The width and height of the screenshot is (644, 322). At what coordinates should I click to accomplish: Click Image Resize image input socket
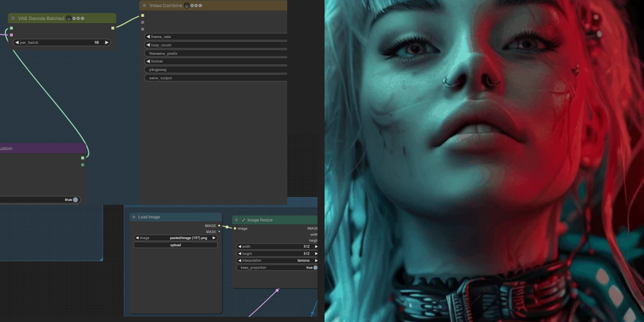point(235,229)
